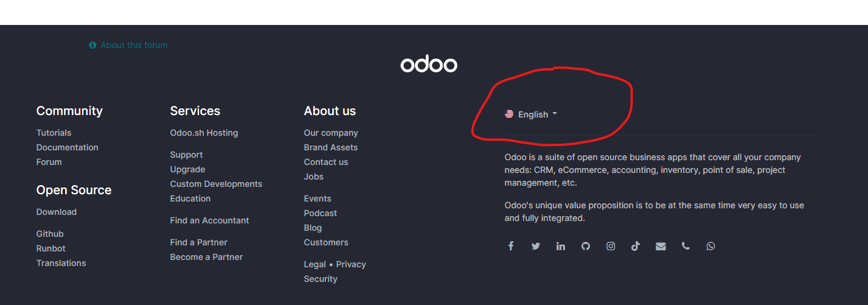The height and width of the screenshot is (305, 868).
Task: Open the Instagram social icon
Action: [x=611, y=246]
